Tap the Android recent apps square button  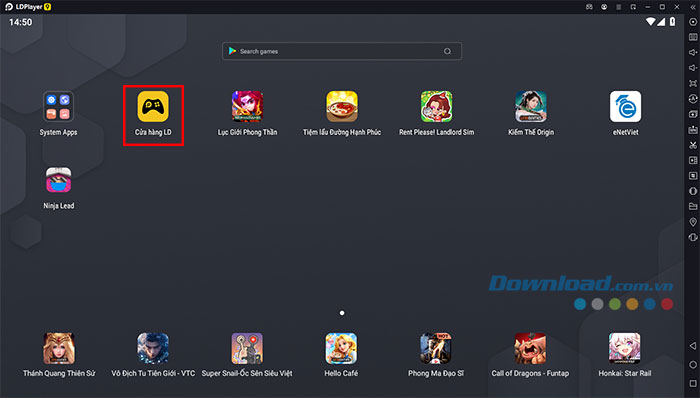tap(693, 384)
